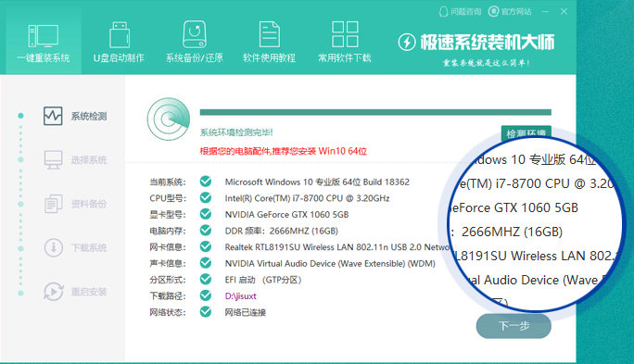This screenshot has height=364, width=634.
Task: Click the check mark beside 网络状态
Action: pyautogui.click(x=206, y=312)
